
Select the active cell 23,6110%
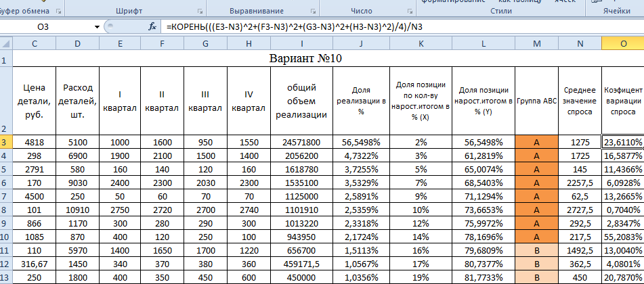[623, 143]
